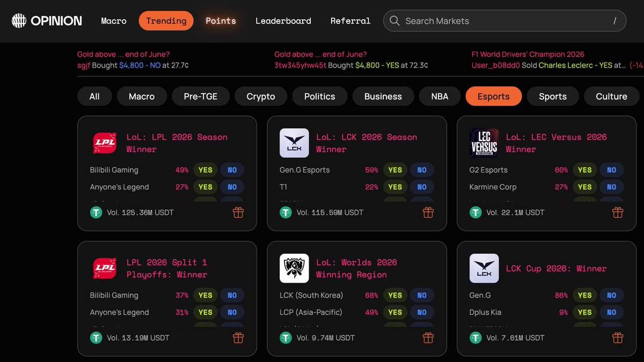This screenshot has width=644, height=362.
Task: Buy NO on G2 Esports at 60%
Action: (612, 170)
